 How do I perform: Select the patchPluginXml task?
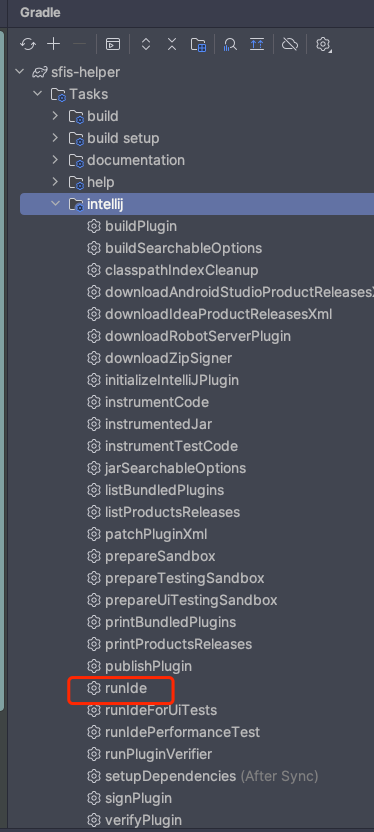[x=147, y=534]
